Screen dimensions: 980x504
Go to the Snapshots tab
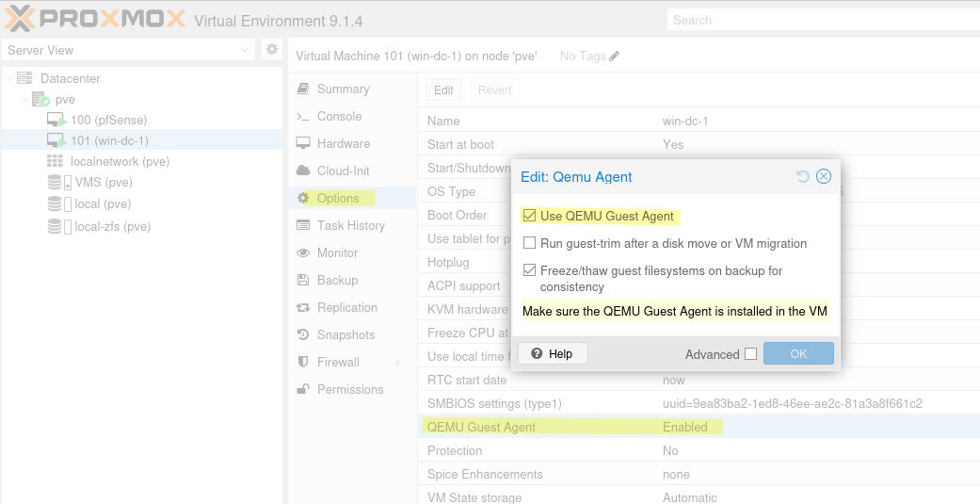pyautogui.click(x=352, y=334)
